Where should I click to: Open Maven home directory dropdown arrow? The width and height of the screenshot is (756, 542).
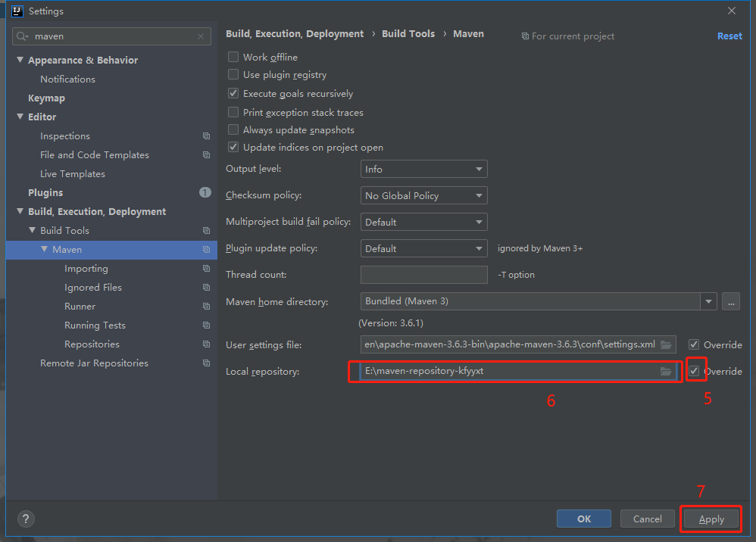(708, 301)
